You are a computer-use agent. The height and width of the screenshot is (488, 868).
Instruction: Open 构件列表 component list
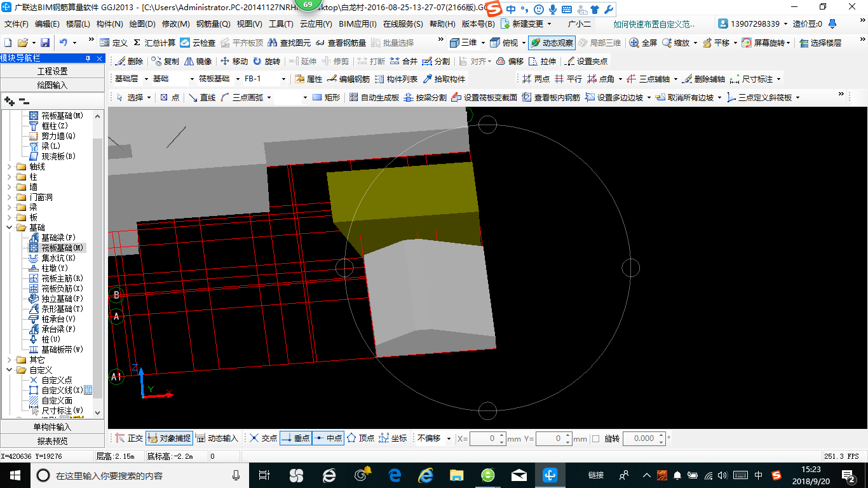(396, 79)
